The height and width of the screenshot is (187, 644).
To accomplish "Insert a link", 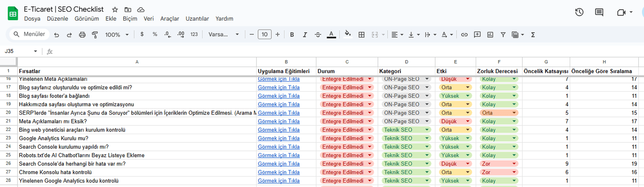I will 464,34.
